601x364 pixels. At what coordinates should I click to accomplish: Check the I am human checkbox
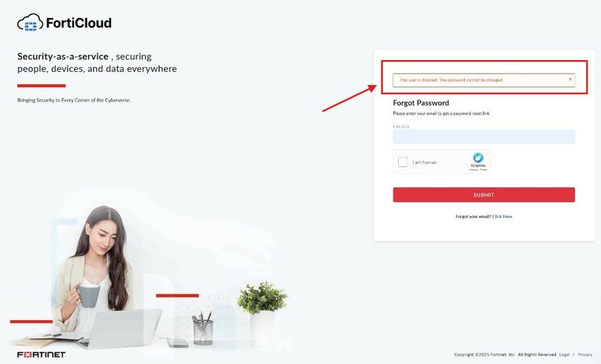[x=403, y=162]
